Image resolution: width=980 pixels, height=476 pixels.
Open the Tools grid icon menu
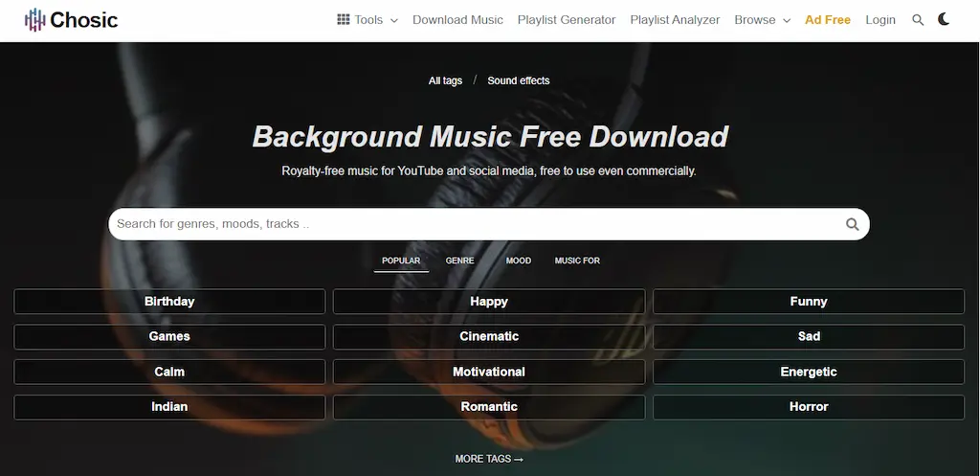pos(344,19)
